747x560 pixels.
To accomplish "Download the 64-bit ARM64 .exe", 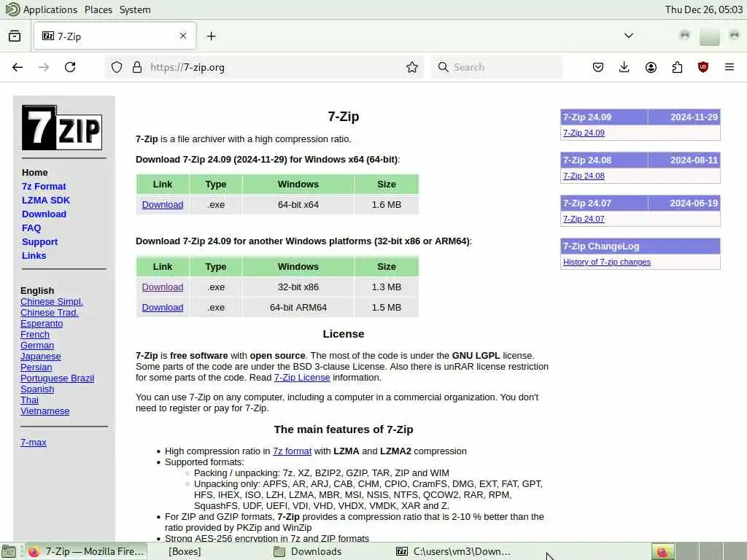I will click(x=163, y=308).
